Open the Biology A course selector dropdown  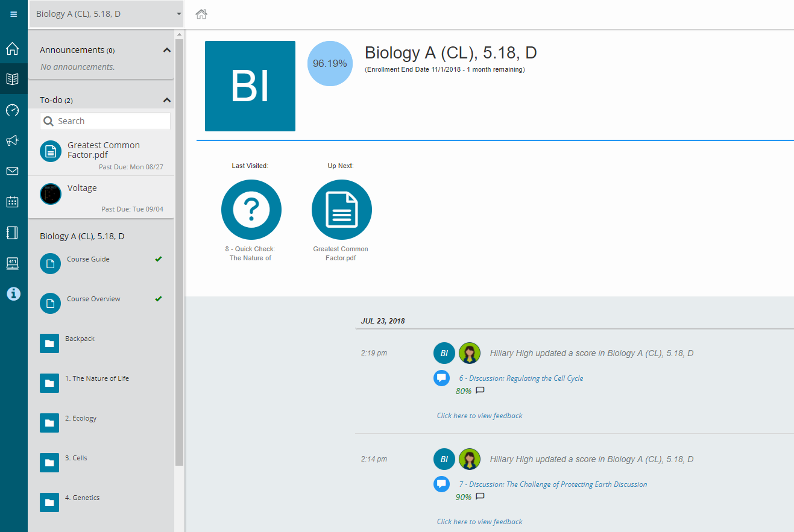click(x=107, y=14)
